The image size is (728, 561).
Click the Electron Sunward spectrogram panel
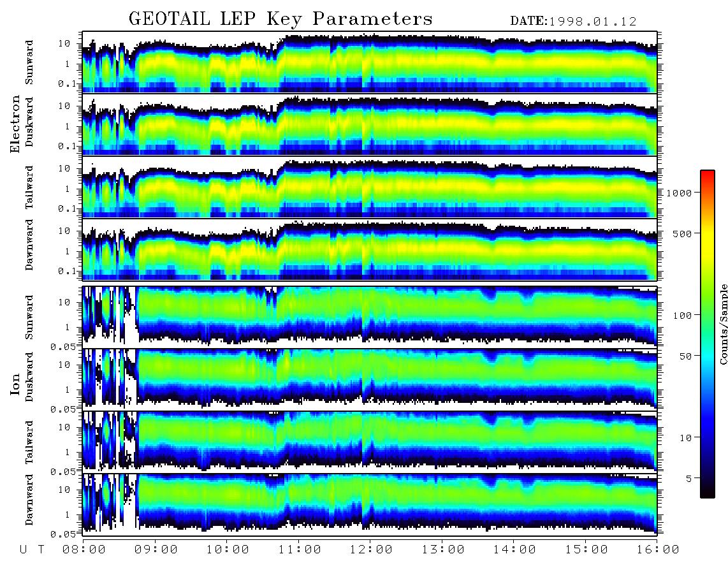370,62
